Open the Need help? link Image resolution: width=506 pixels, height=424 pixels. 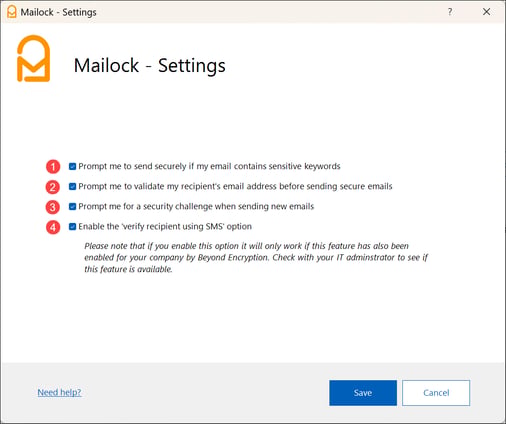point(59,392)
